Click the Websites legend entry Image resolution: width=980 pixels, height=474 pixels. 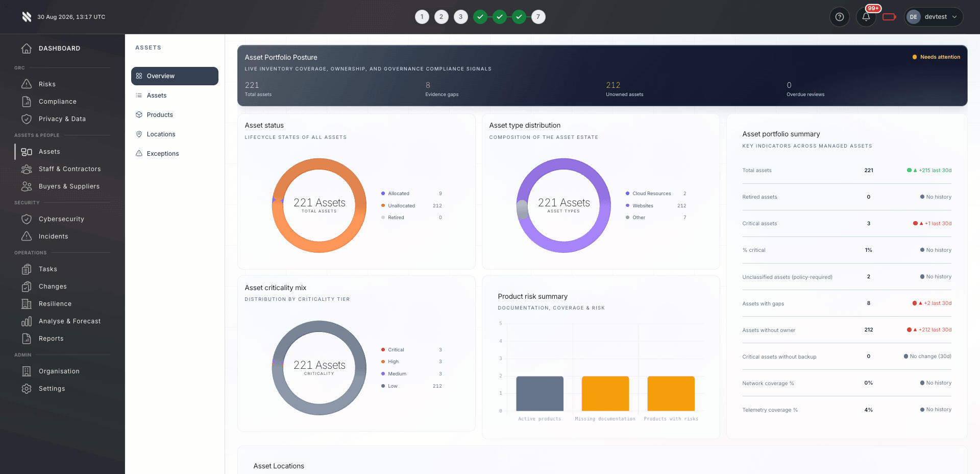coord(656,206)
